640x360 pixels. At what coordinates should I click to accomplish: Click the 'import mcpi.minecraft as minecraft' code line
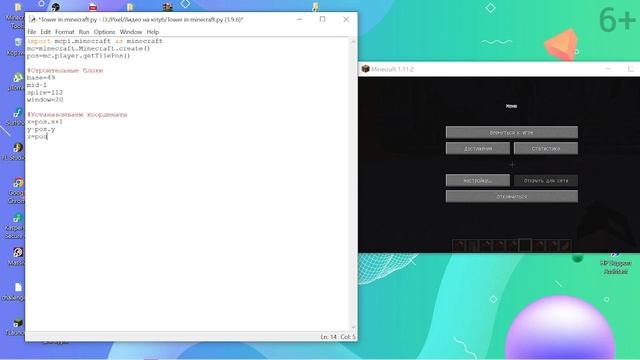pos(95,41)
